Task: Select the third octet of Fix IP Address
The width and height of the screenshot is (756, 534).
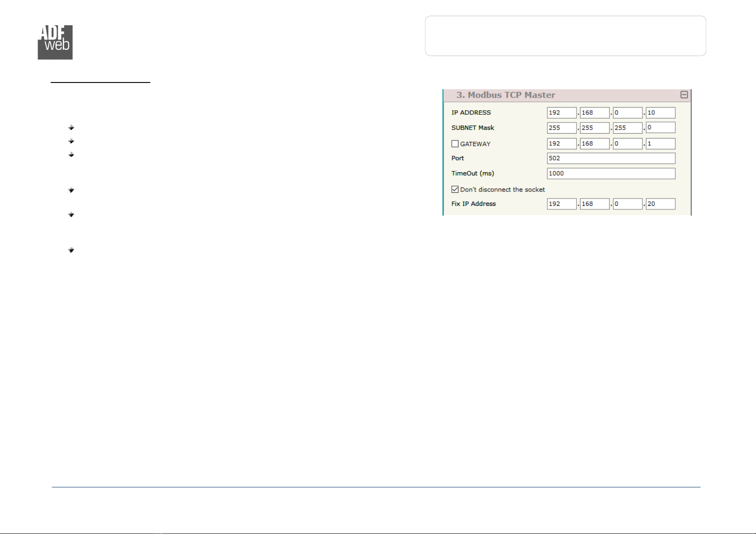Action: tap(628, 204)
